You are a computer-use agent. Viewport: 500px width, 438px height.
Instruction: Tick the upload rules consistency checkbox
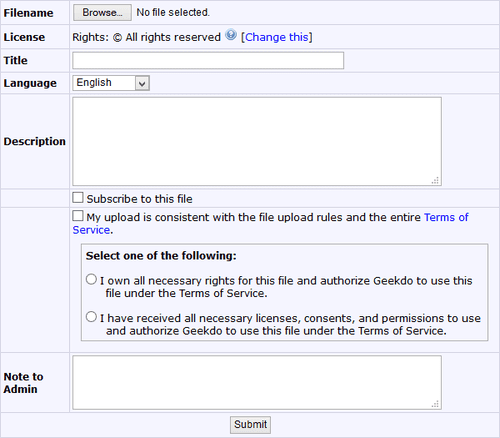(x=78, y=216)
